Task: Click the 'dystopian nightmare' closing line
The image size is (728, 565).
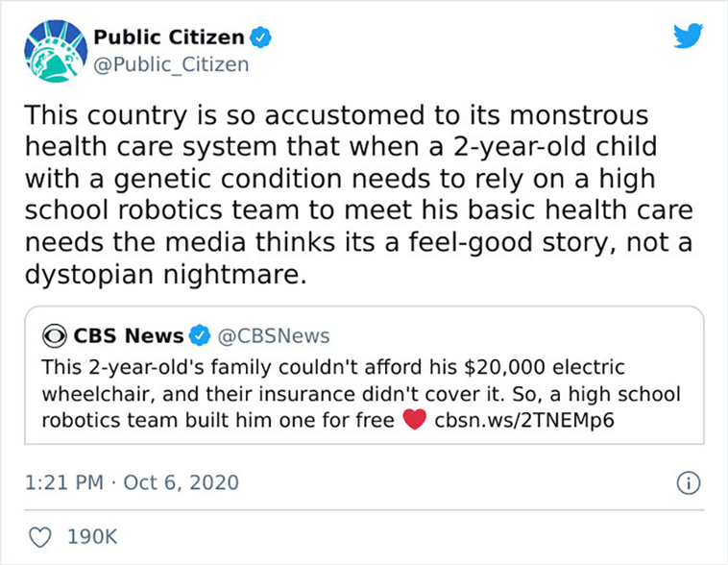Action: pos(166,274)
